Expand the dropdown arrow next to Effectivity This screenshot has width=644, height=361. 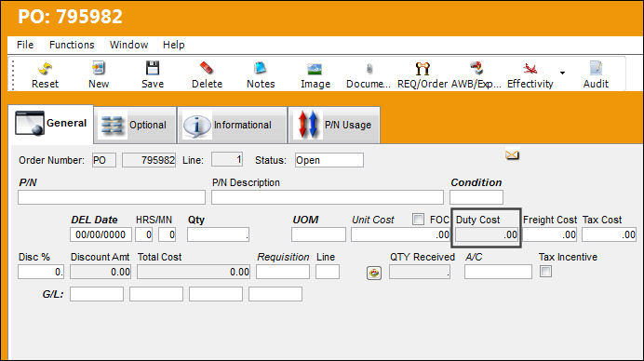pyautogui.click(x=562, y=73)
